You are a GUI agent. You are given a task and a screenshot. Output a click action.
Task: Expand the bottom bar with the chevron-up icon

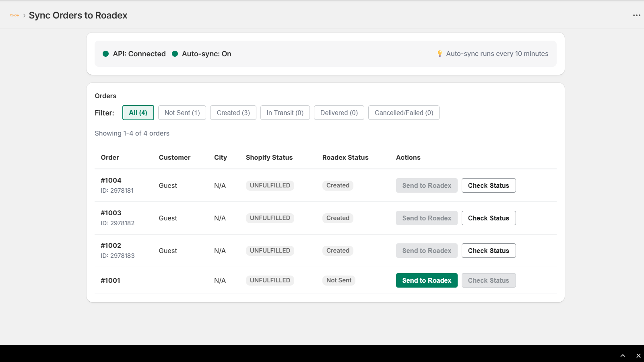(623, 356)
